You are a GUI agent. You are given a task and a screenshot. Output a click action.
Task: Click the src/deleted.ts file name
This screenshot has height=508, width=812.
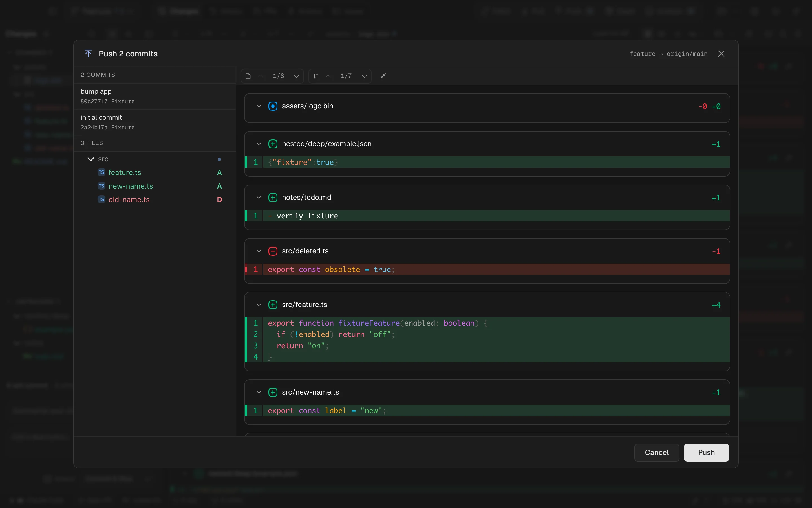[305, 251]
